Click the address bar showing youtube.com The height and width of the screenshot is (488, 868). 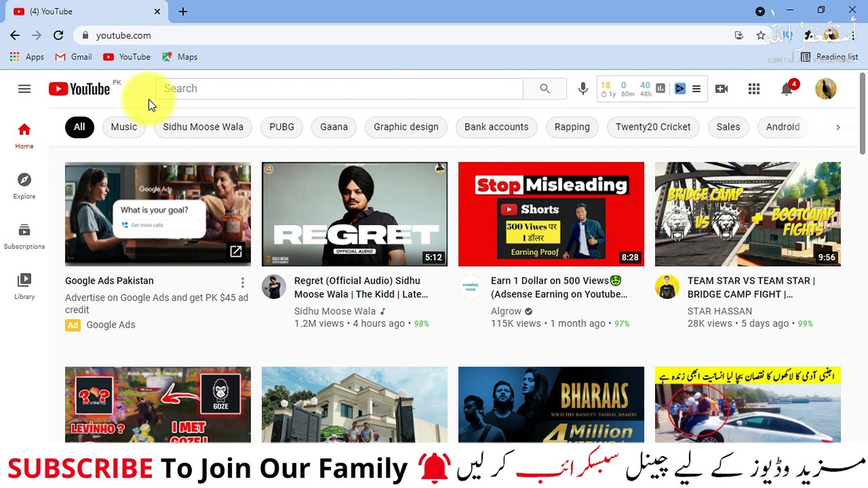[407, 35]
